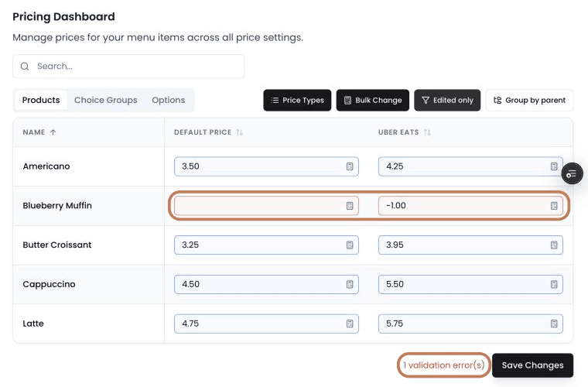Viewport: 588px width, 387px height.
Task: Click the Save Changes button
Action: click(x=532, y=365)
